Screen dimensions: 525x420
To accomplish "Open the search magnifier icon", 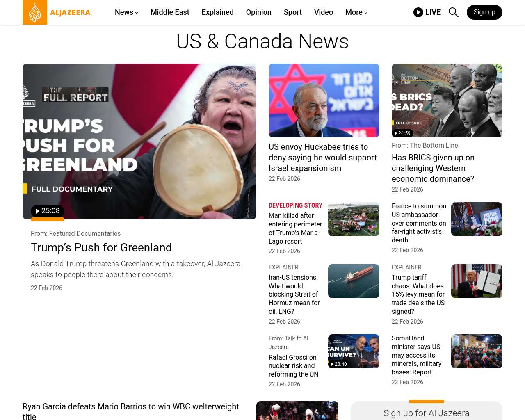I will click(x=453, y=12).
